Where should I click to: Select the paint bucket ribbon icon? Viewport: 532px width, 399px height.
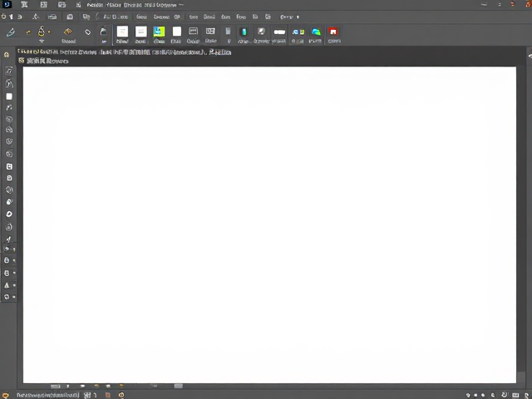pyautogui.click(x=103, y=32)
